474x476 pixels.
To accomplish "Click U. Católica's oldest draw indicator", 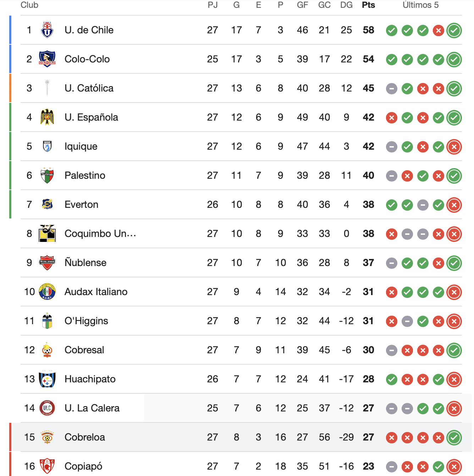I will pos(392,89).
